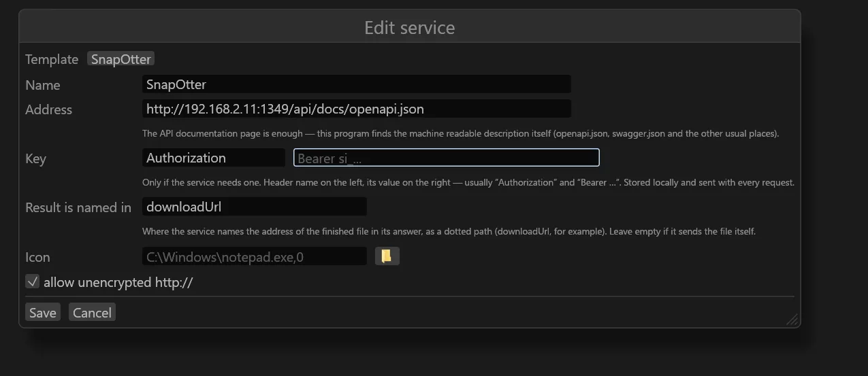Viewport: 868px width, 376px height.
Task: Click the 'Result is named in' label
Action: coord(78,207)
